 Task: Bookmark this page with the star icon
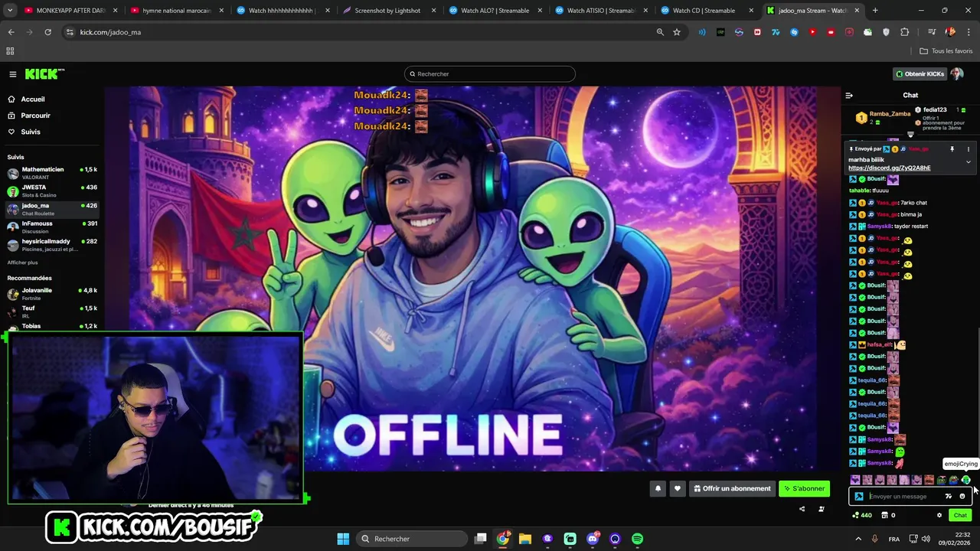point(677,32)
